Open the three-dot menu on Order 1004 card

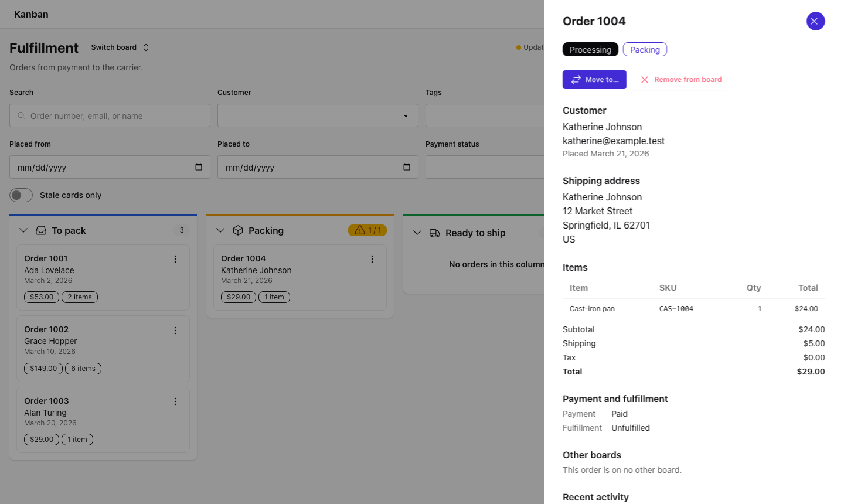click(x=372, y=259)
